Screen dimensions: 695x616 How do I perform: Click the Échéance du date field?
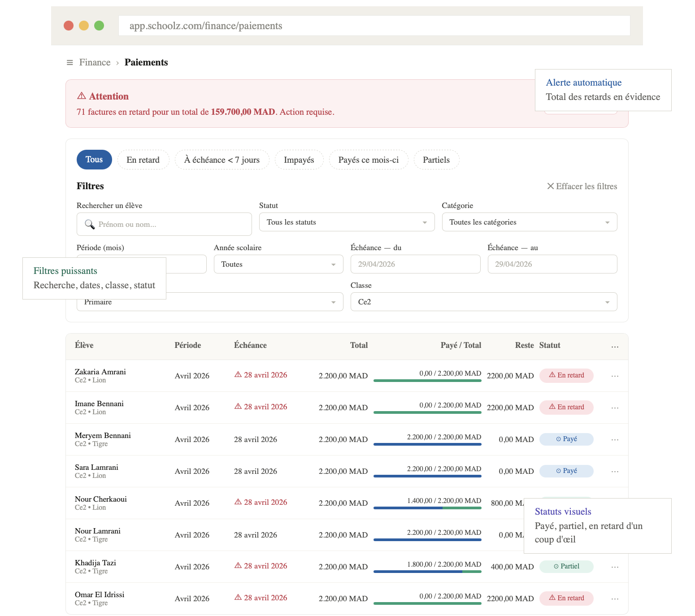click(416, 264)
